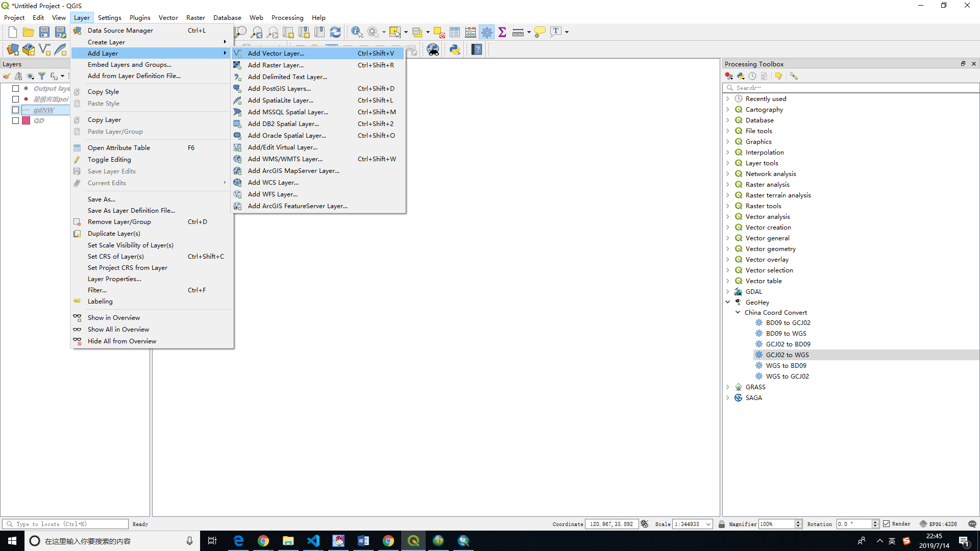Screen dimensions: 980x551
Task: Open the map Scale dropdown
Action: tap(708, 524)
